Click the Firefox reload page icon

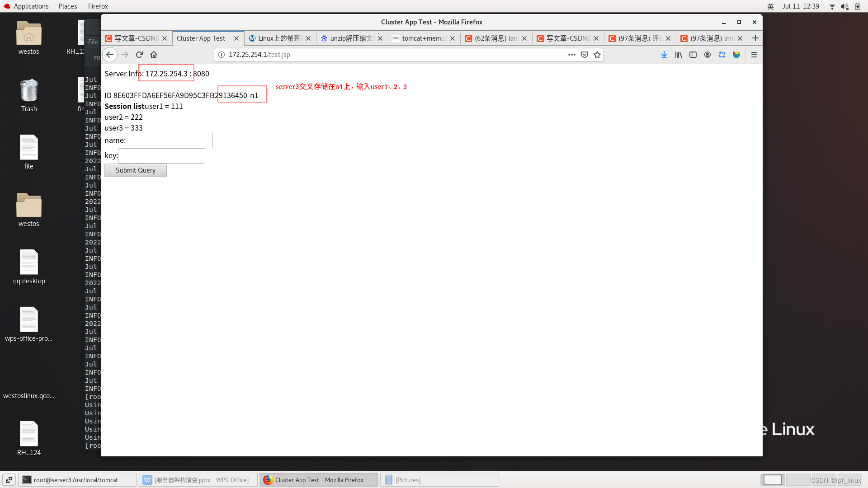139,55
